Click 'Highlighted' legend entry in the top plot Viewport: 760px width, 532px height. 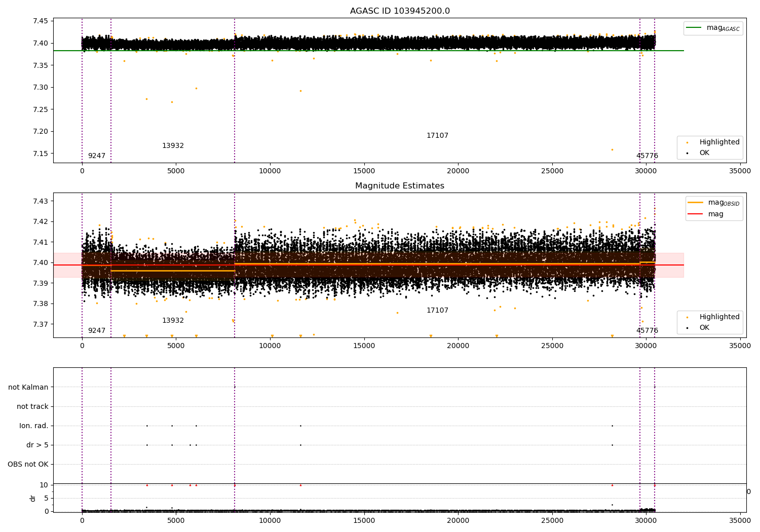pos(719,142)
